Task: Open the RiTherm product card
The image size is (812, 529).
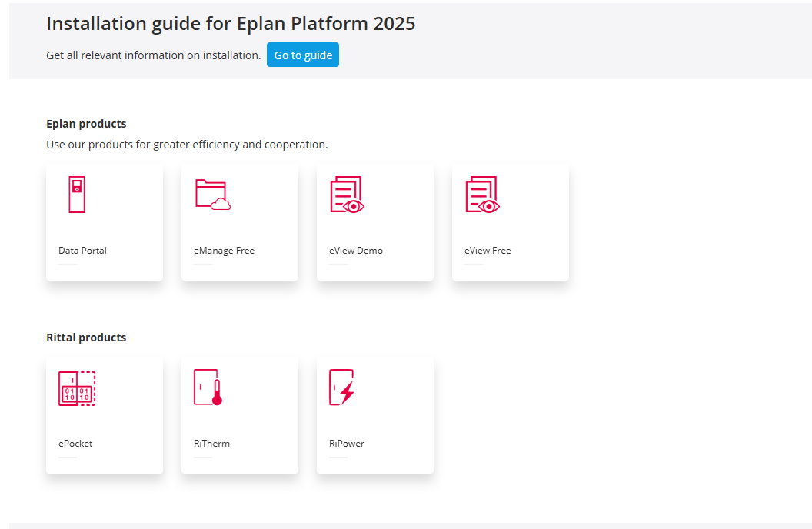Action: pyautogui.click(x=239, y=414)
